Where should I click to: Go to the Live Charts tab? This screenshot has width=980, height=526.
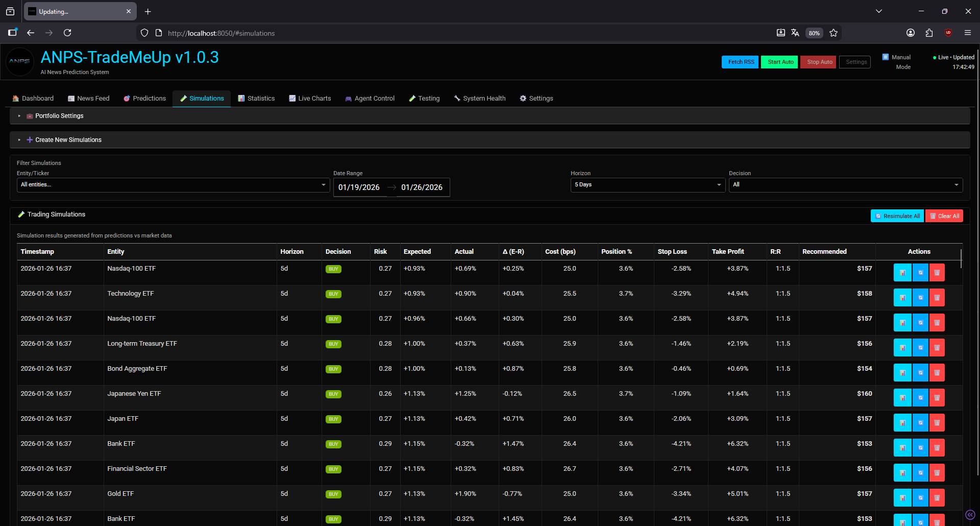[310, 99]
